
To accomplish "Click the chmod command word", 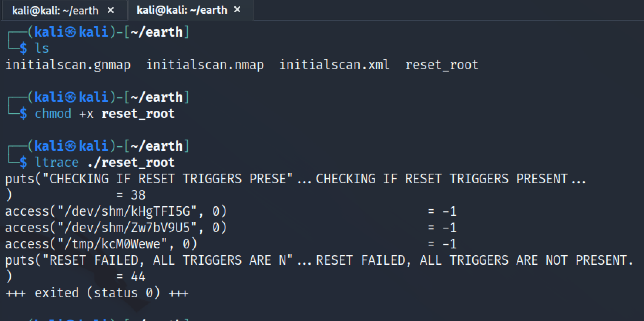I will pos(53,114).
